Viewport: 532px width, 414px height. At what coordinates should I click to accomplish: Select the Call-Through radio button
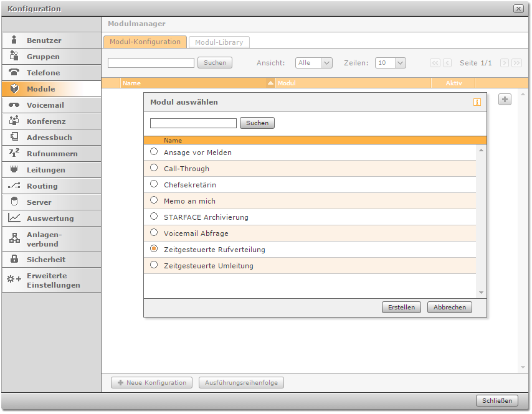[154, 168]
